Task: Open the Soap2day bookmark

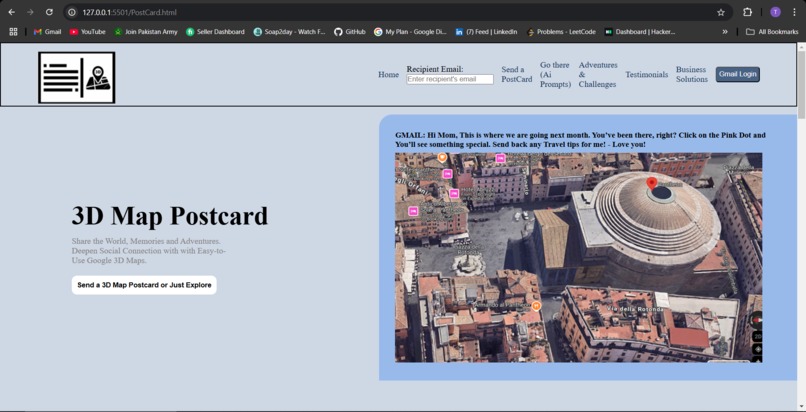Action: coord(289,32)
